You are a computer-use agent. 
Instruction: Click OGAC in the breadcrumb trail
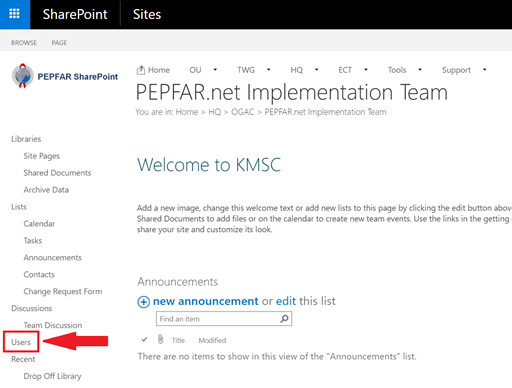pos(243,112)
